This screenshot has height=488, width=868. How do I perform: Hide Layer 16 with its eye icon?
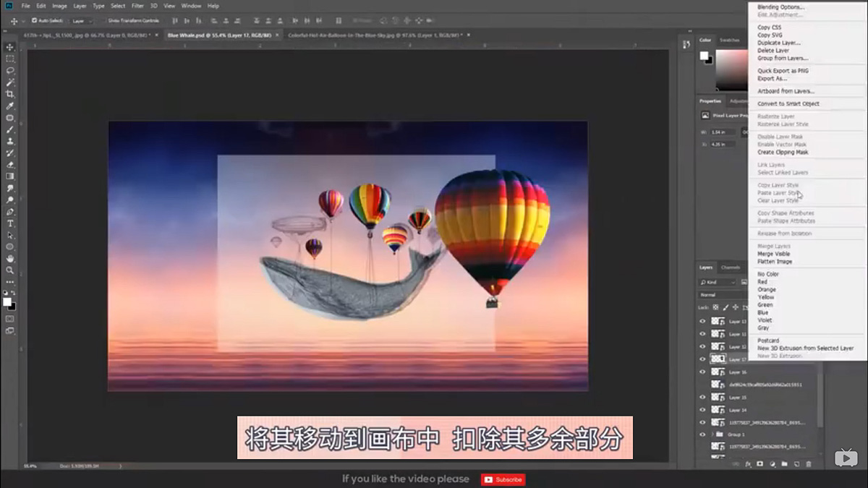[703, 373]
